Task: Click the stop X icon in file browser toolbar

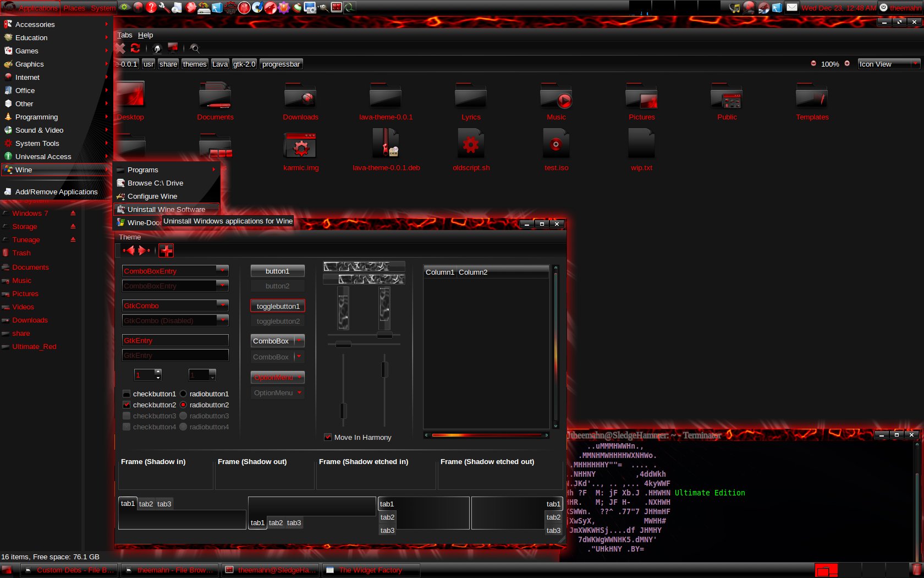Action: coord(120,48)
